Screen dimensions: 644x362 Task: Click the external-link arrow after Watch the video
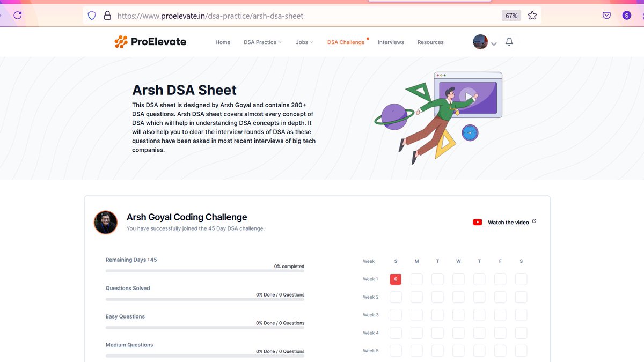pos(534,221)
